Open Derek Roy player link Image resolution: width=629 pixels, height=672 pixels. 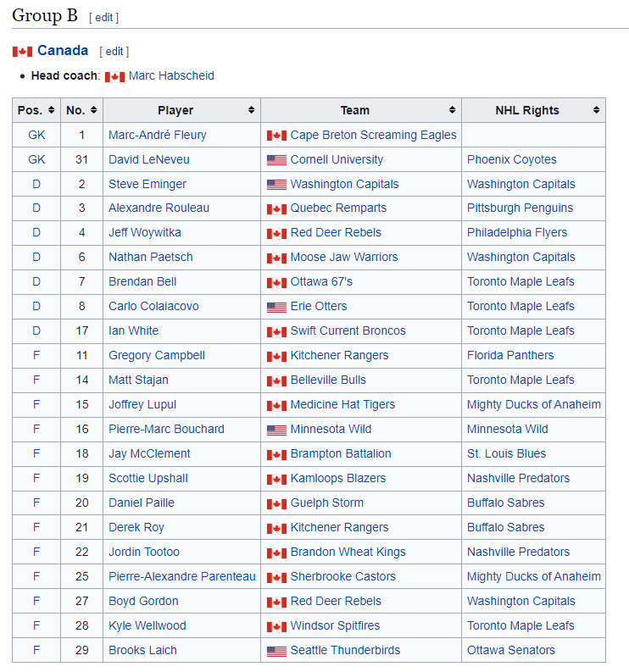pos(136,528)
